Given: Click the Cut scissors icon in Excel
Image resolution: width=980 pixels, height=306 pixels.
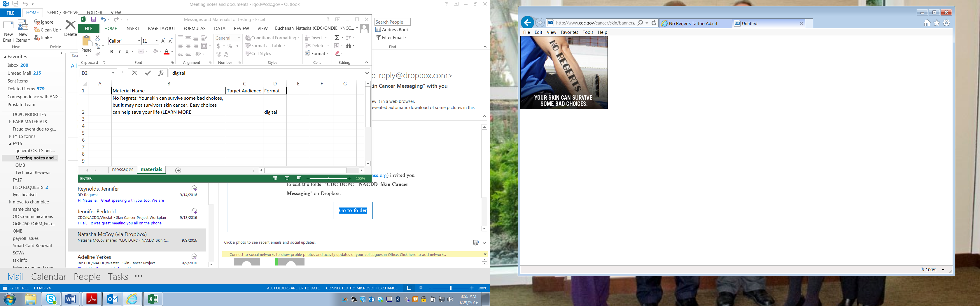Looking at the screenshot, I should (97, 38).
